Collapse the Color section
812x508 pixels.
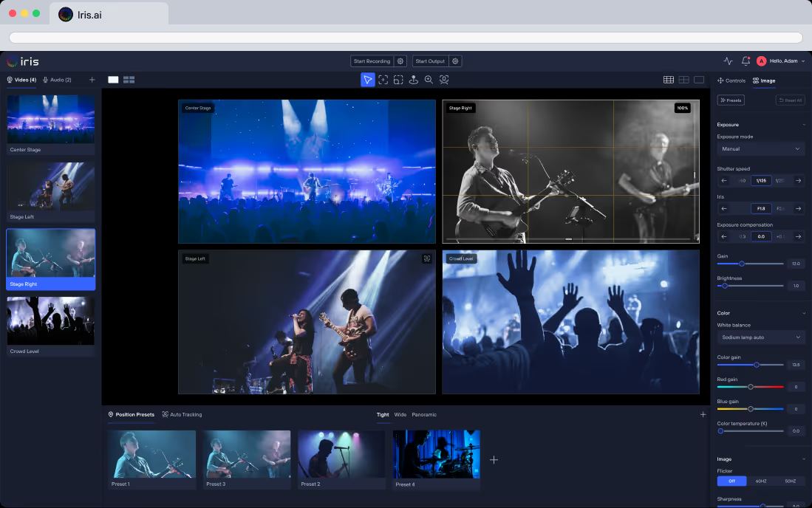pos(804,313)
